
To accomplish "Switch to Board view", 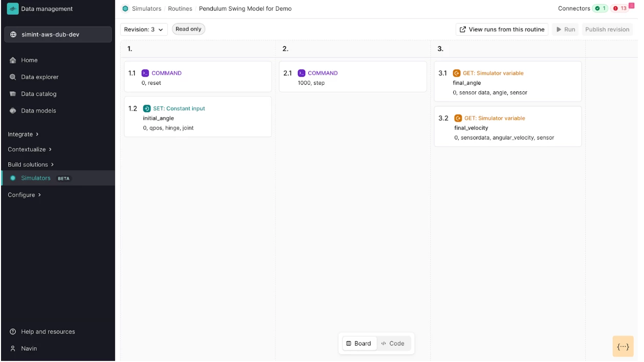I will click(x=359, y=343).
